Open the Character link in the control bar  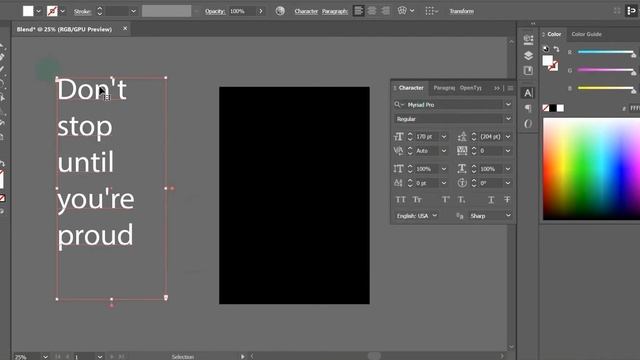[306, 11]
